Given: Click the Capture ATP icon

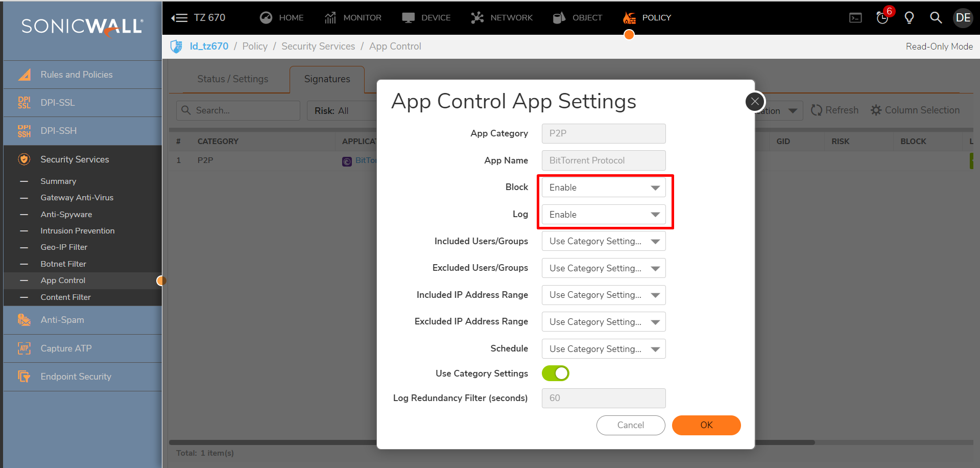Looking at the screenshot, I should click(24, 348).
